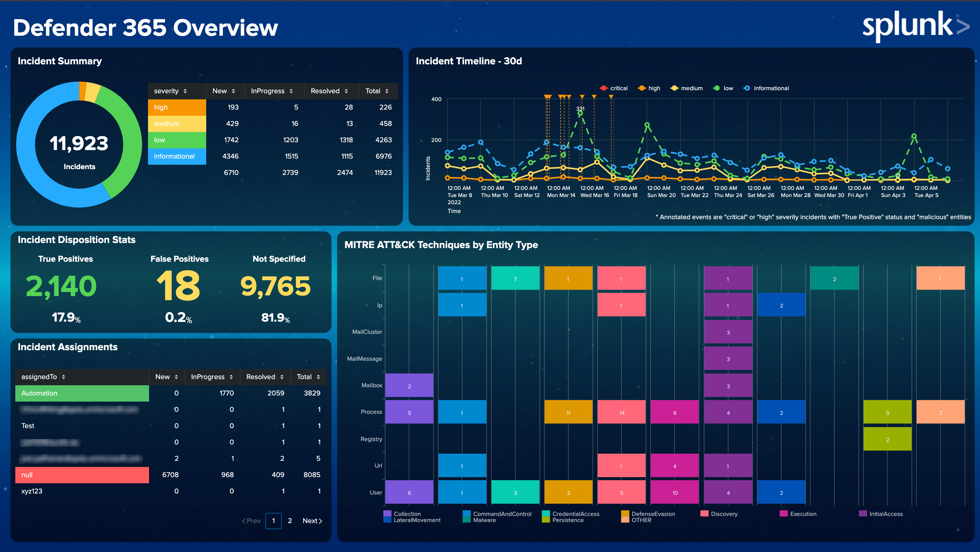Sort Incident Summary by New column
Screen dimensions: 980x552
click(225, 91)
